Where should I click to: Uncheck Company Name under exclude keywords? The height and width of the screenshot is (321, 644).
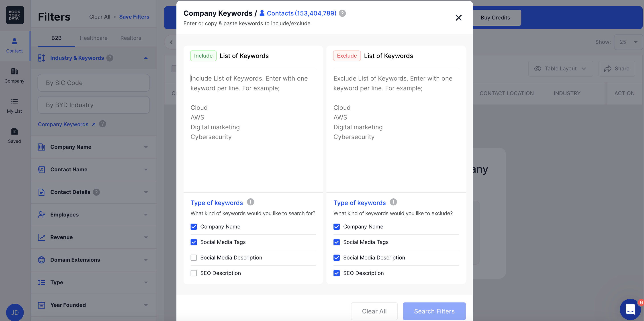(337, 227)
